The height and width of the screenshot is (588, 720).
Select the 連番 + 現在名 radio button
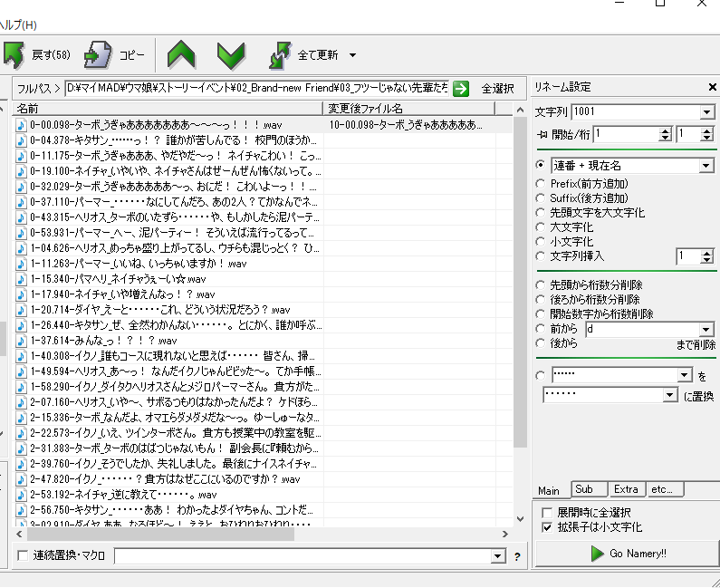point(541,165)
